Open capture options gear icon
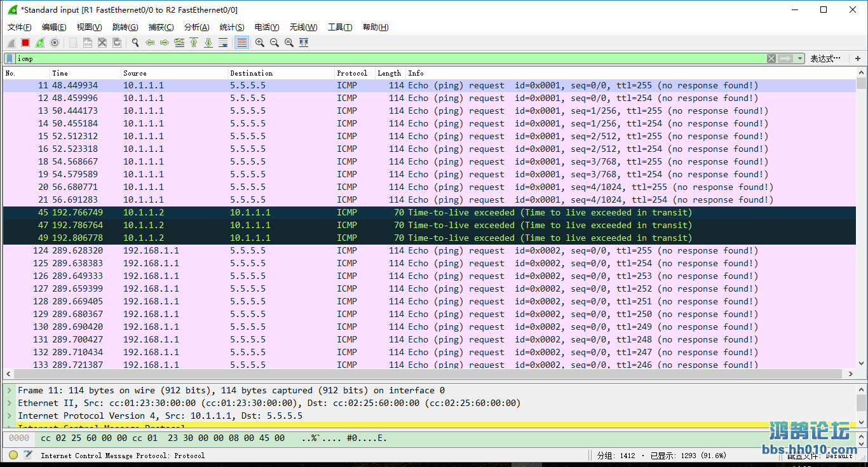868x467 pixels. 55,43
